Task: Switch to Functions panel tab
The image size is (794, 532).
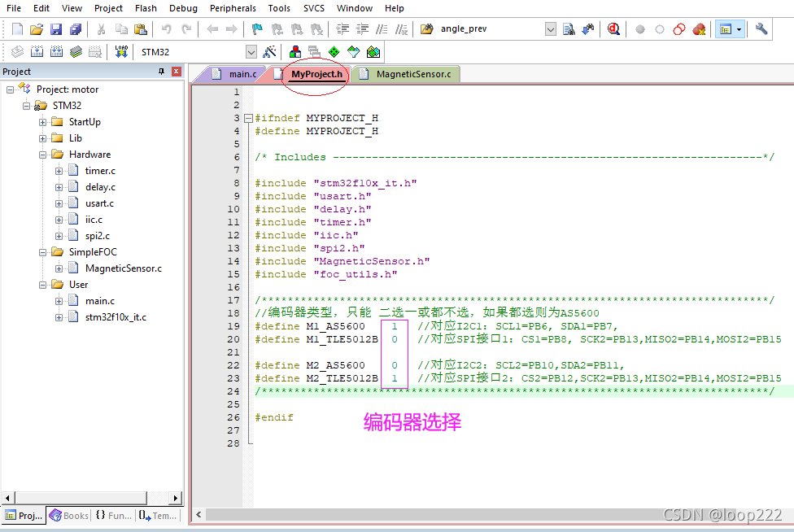Action: tap(113, 515)
